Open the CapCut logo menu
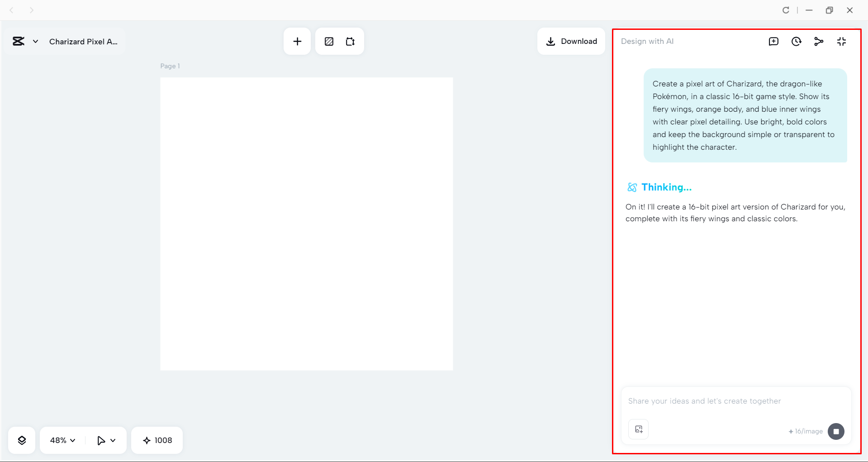 click(19, 42)
